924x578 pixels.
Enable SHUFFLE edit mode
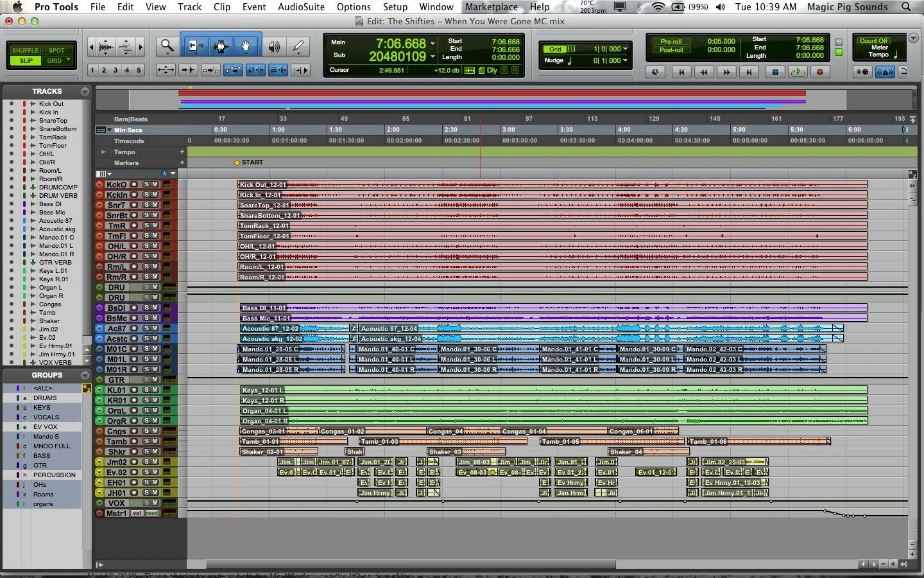(25, 50)
